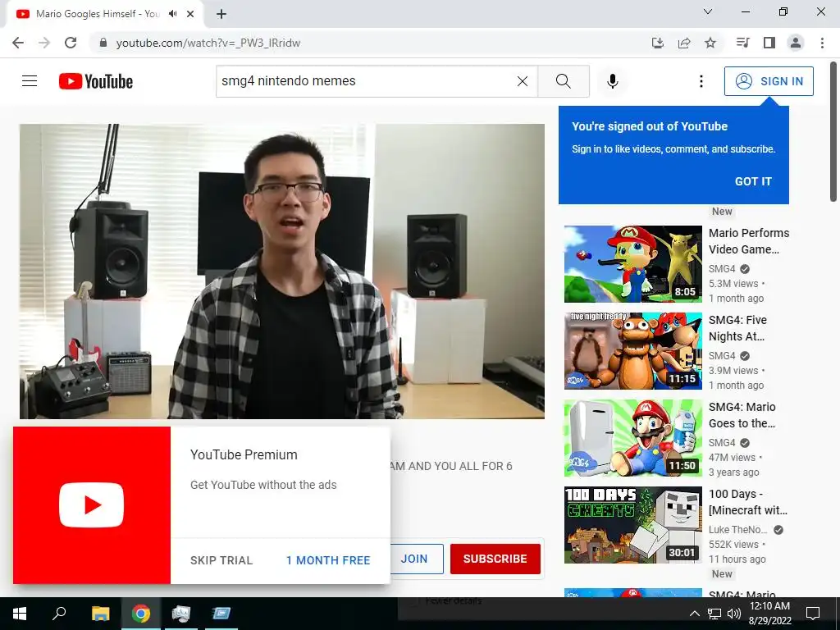Bookmark this tab with the star icon

pyautogui.click(x=710, y=43)
